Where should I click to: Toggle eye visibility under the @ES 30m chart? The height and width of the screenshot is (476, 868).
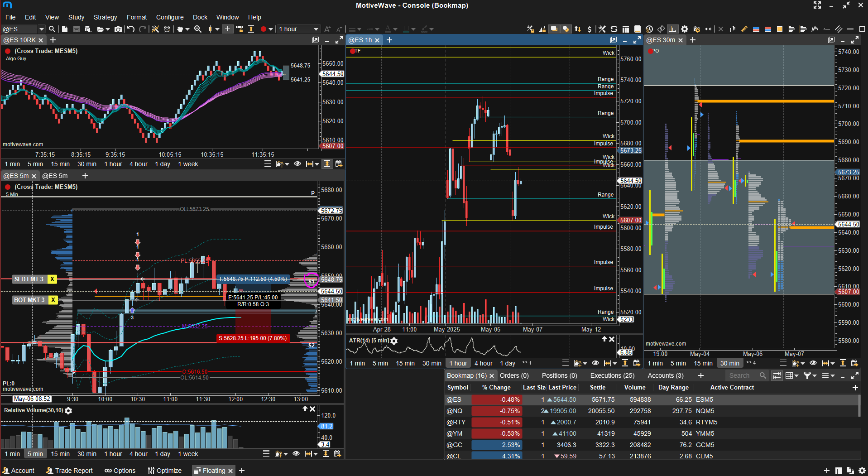(x=813, y=363)
